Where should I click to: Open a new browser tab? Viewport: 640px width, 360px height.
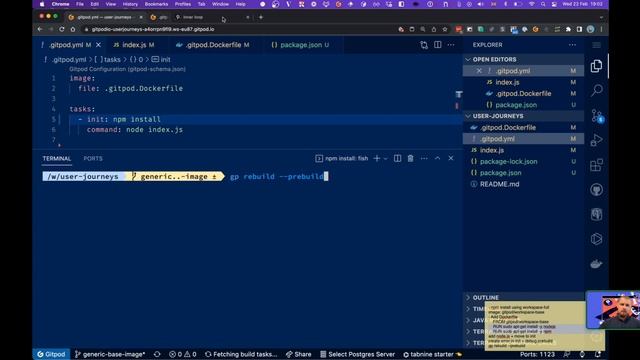point(261,17)
